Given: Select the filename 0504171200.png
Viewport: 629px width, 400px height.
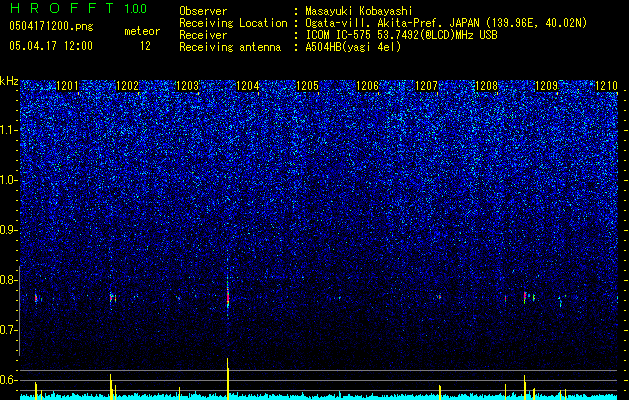Looking at the screenshot, I should click(x=51, y=26).
